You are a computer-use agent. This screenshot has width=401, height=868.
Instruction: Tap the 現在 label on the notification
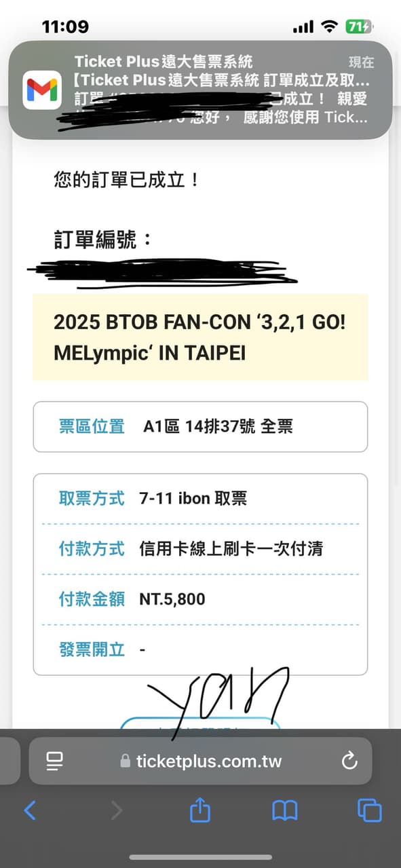coord(362,62)
